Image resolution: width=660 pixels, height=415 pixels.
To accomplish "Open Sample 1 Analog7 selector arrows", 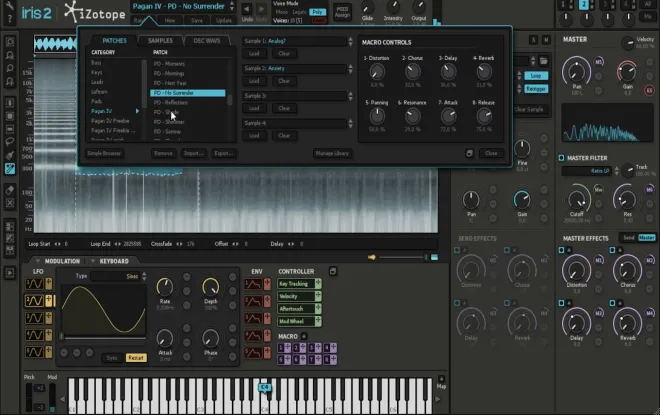I will point(350,41).
